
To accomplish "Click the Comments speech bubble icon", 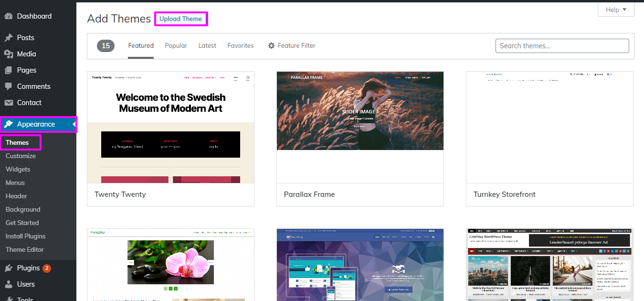I will click(x=9, y=86).
